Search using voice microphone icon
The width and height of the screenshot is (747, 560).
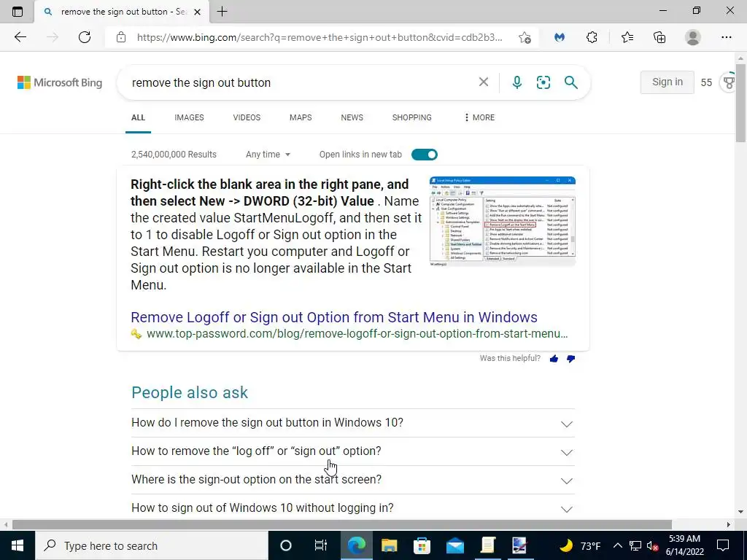517,82
